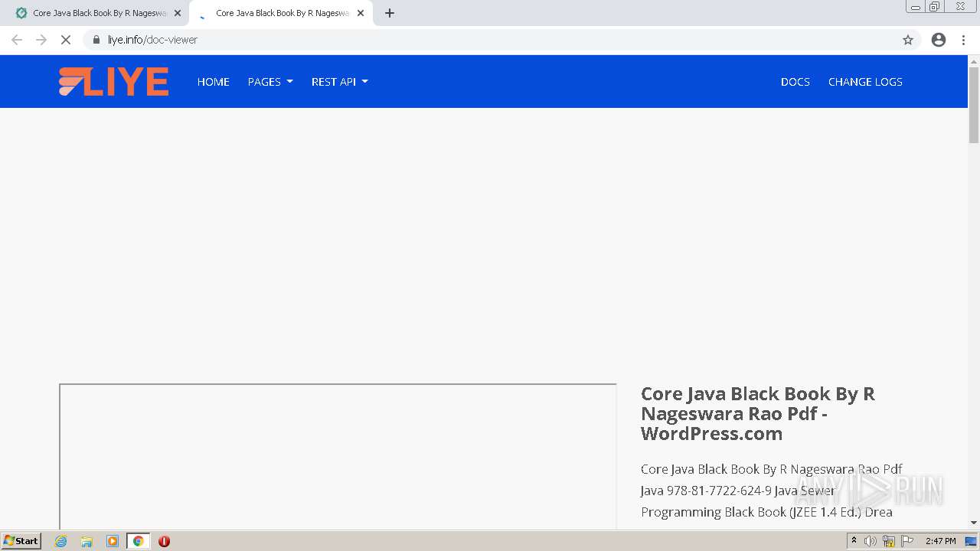Click the page vertical scrollbar thumb
Viewport: 980px width, 551px height.
coord(974,105)
